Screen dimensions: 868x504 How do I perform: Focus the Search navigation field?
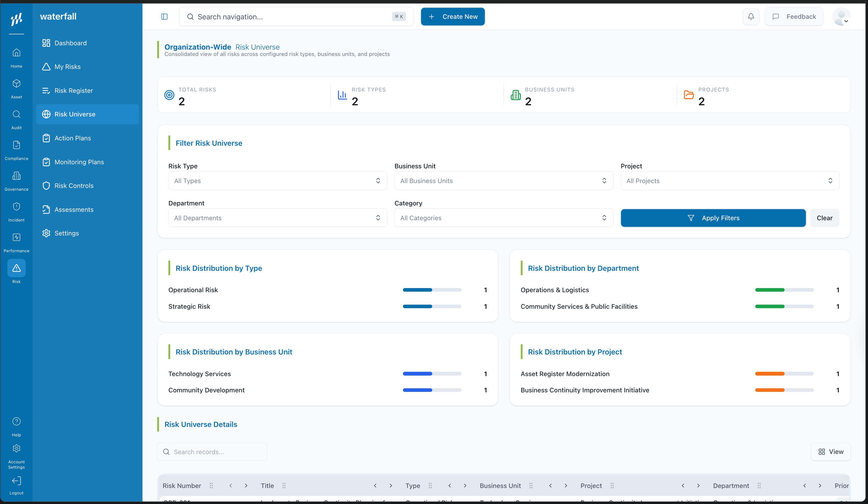point(296,17)
